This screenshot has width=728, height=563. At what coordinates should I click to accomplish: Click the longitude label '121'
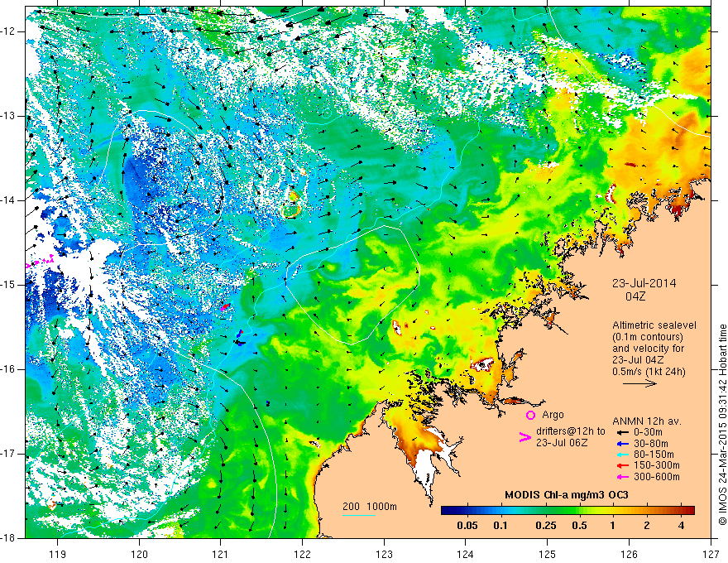(x=221, y=554)
